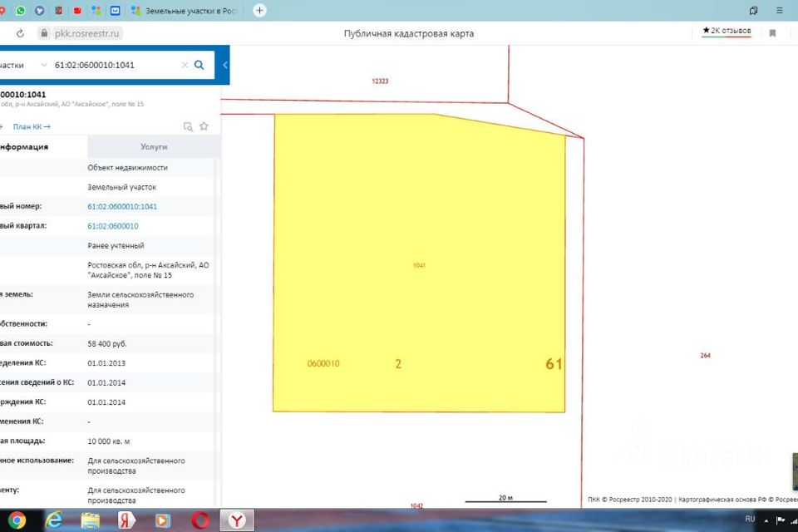Viewport: 798px width, 532px height.
Task: Click parcel label 12323 on the map
Action: tap(380, 81)
